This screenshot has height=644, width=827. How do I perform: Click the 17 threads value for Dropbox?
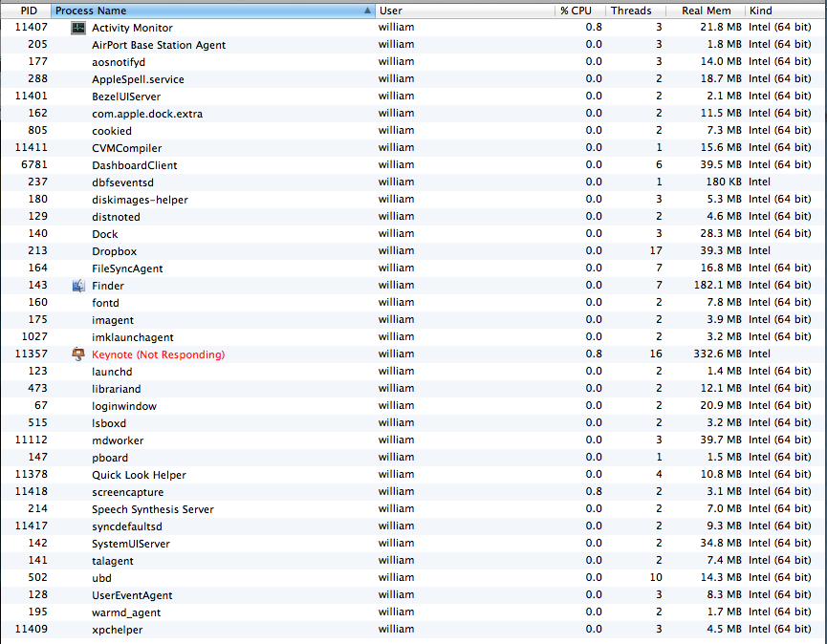click(x=656, y=251)
